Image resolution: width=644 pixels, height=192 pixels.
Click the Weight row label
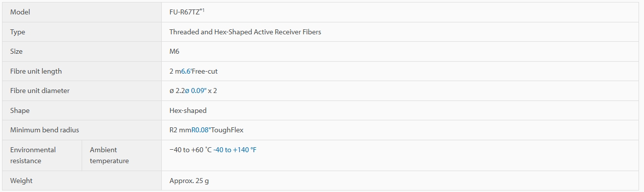(x=21, y=181)
